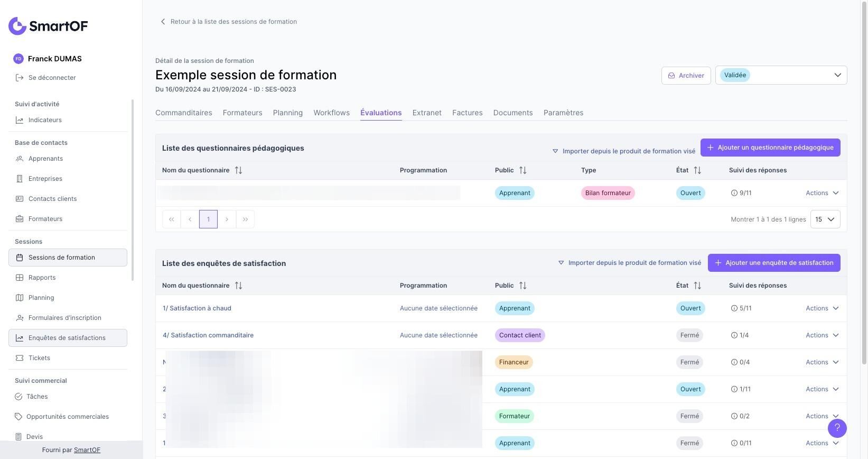
Task: Switch to the Factures tab
Action: (x=468, y=113)
